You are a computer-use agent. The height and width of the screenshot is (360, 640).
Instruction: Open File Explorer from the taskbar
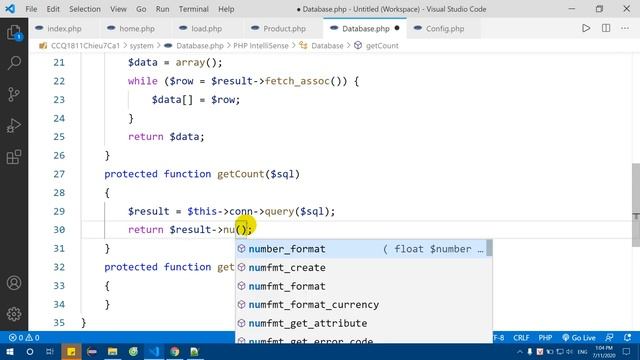click(113, 351)
